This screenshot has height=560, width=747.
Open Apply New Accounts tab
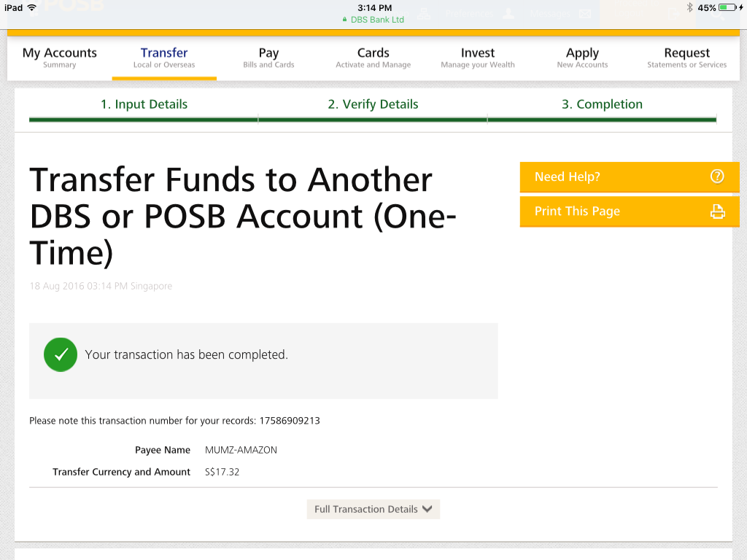[582, 57]
